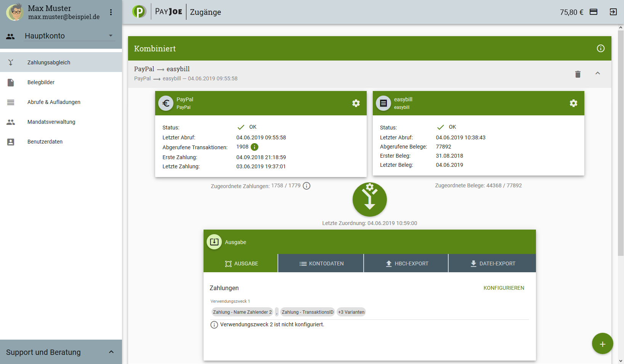Screen dimensions: 624x364
Task: Open Belegbilder in the sidebar
Action: [41, 82]
